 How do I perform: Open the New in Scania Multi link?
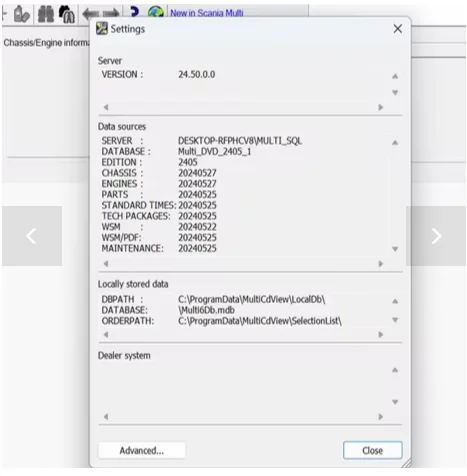pos(207,13)
